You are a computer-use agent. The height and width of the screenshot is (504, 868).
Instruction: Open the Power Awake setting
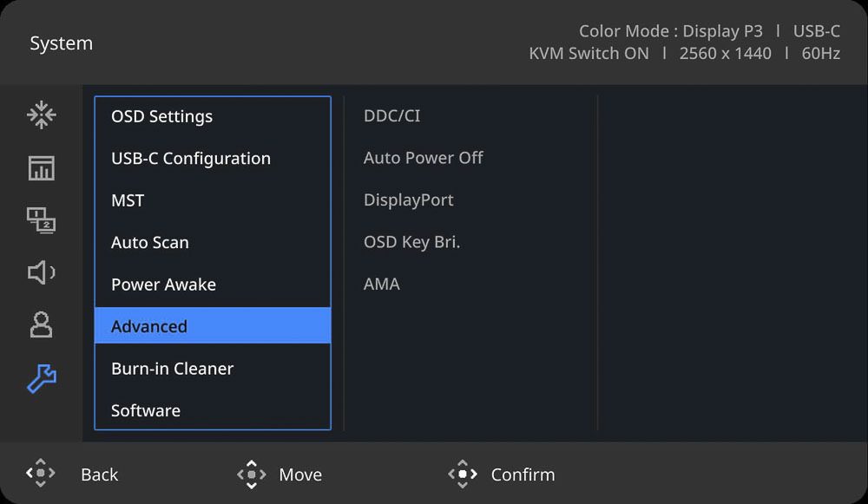(213, 285)
